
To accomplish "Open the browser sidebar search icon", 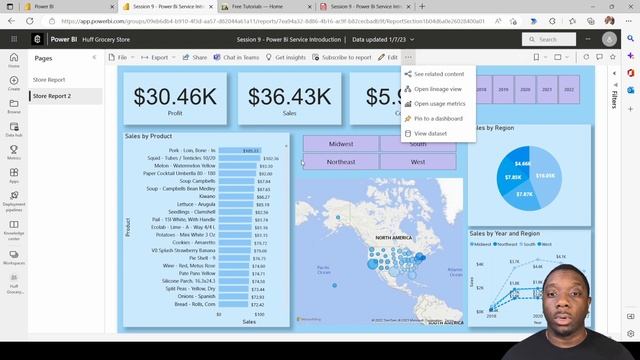I will tap(631, 38).
